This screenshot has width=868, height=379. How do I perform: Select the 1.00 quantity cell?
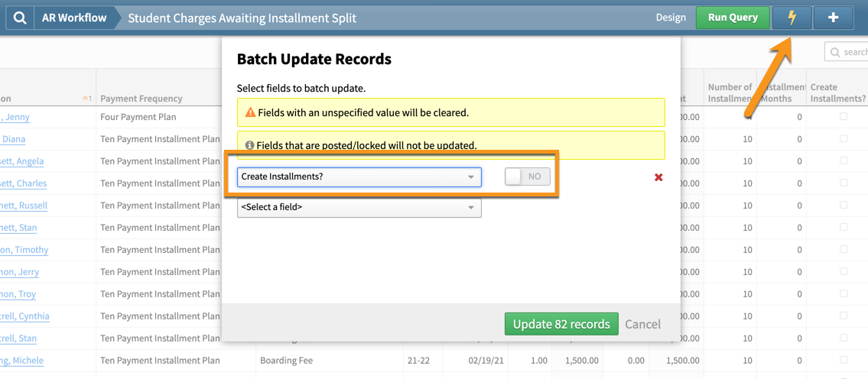(538, 361)
